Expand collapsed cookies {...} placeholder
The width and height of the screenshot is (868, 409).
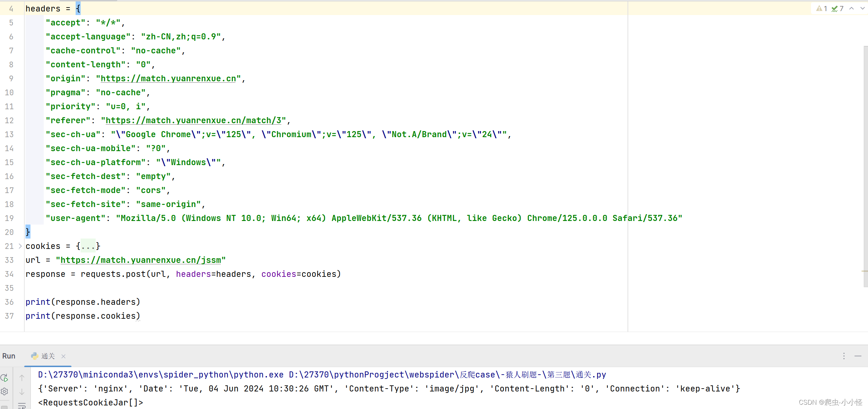click(88, 246)
